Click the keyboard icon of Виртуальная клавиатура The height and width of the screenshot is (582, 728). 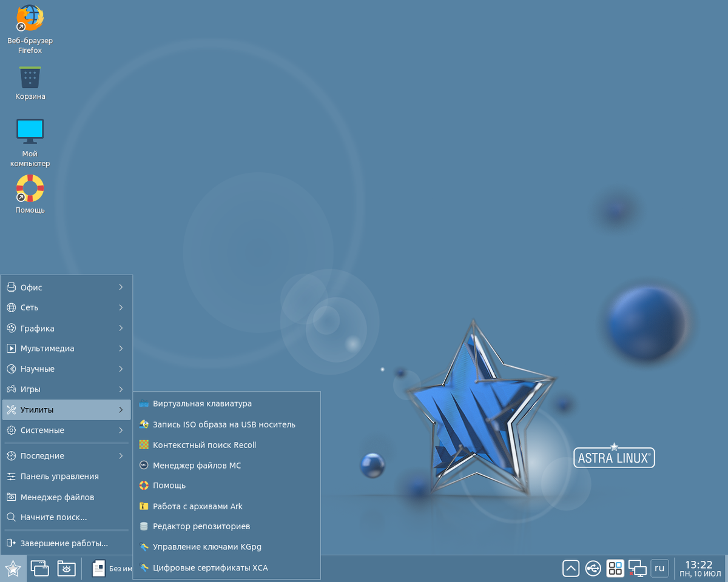(144, 404)
